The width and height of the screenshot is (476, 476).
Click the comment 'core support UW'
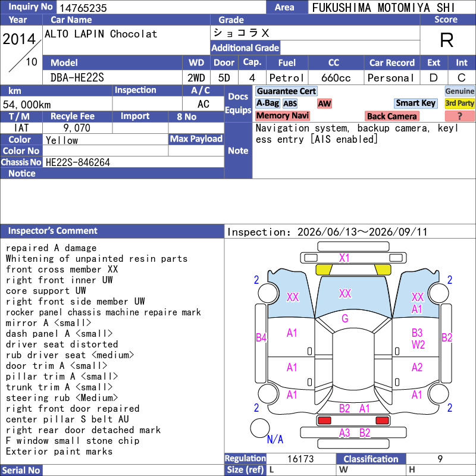pos(46,290)
